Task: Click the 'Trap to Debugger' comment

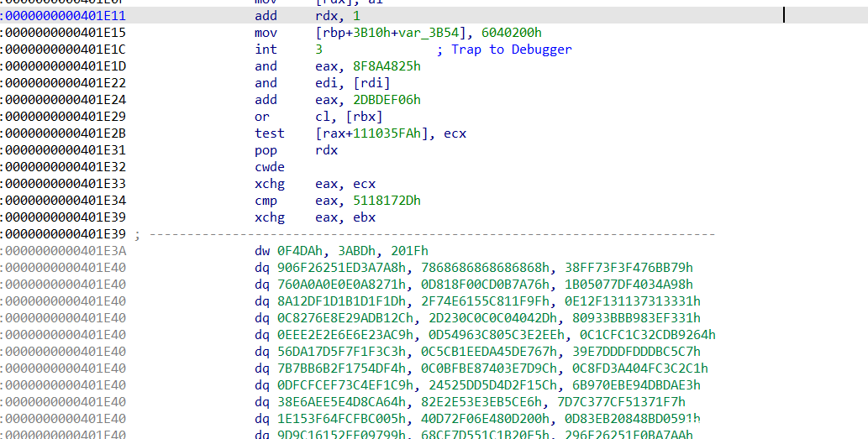Action: 511,50
